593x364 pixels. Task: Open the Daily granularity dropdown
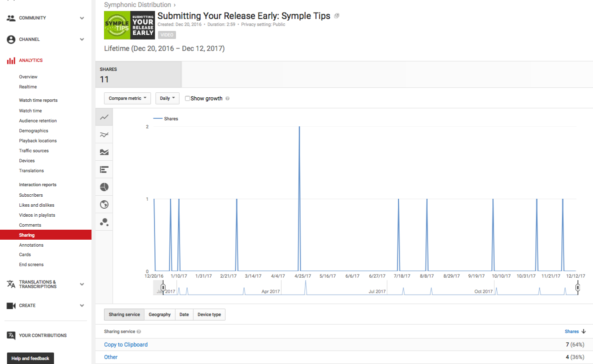pyautogui.click(x=167, y=98)
